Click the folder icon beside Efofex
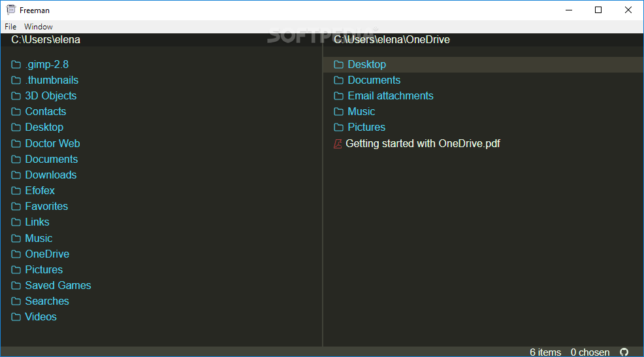 click(x=16, y=190)
